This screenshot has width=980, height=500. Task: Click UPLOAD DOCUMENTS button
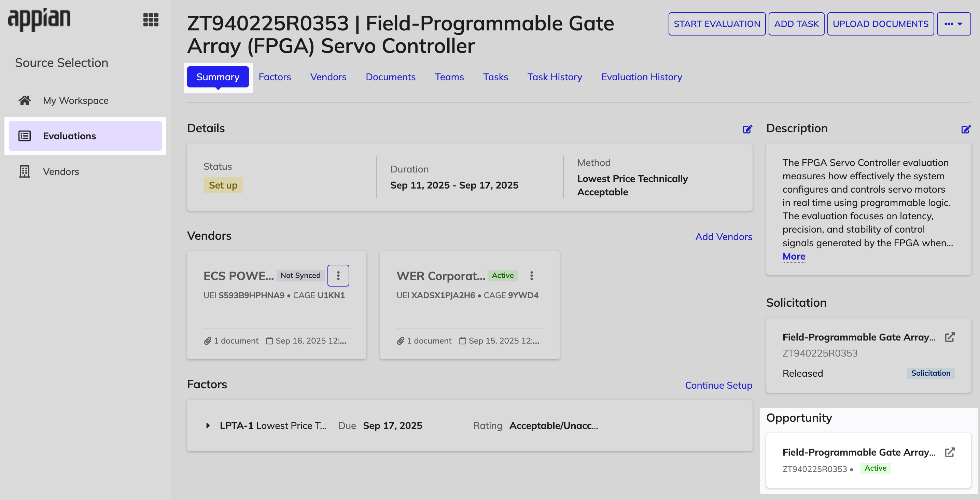tap(880, 24)
